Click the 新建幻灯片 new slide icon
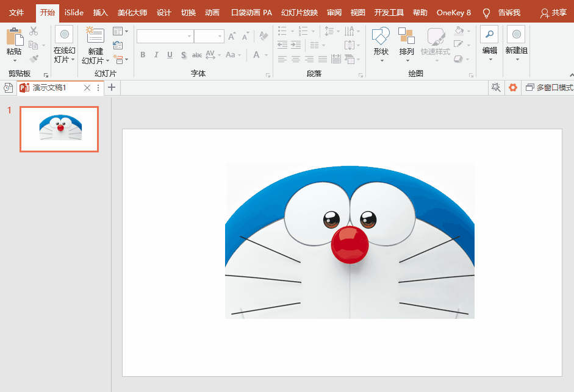The width and height of the screenshot is (574, 392). coord(96,35)
